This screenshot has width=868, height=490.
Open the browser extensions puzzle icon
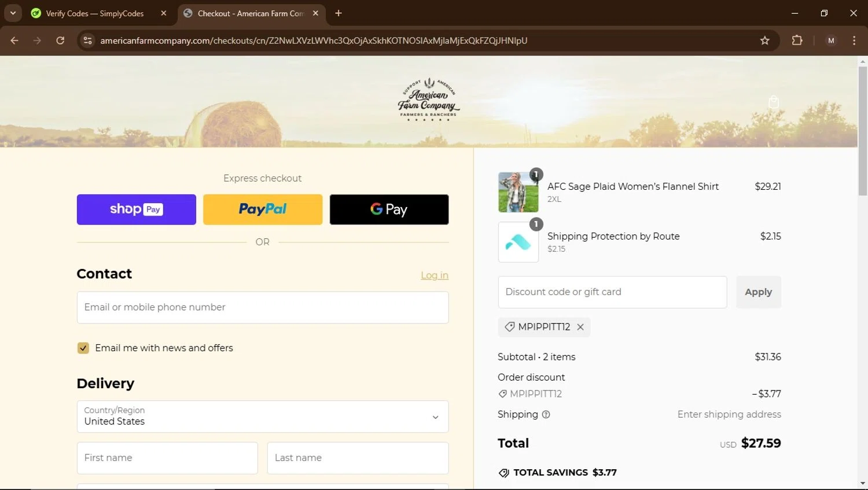(x=797, y=40)
